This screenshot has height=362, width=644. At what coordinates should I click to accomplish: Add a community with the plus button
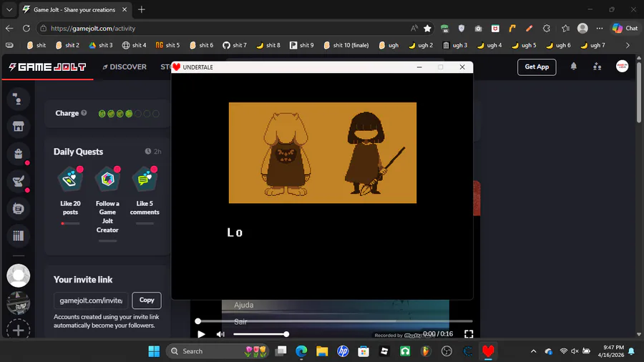(x=18, y=330)
